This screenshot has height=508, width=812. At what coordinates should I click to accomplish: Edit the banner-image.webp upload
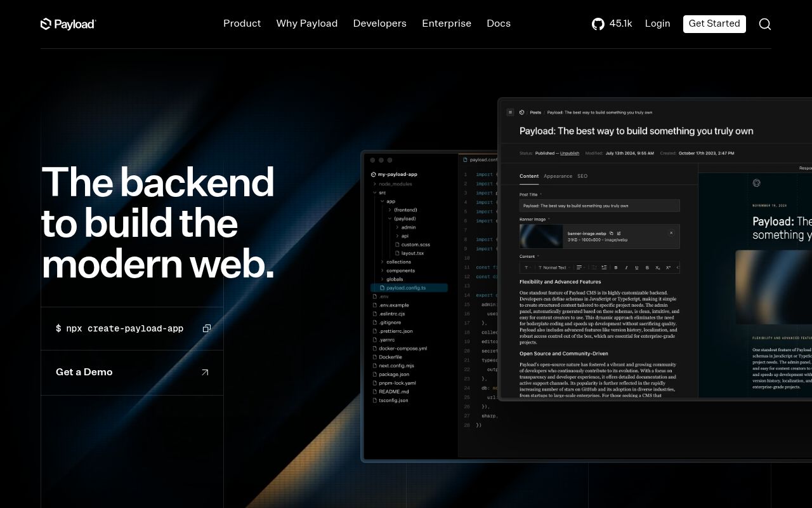point(619,234)
